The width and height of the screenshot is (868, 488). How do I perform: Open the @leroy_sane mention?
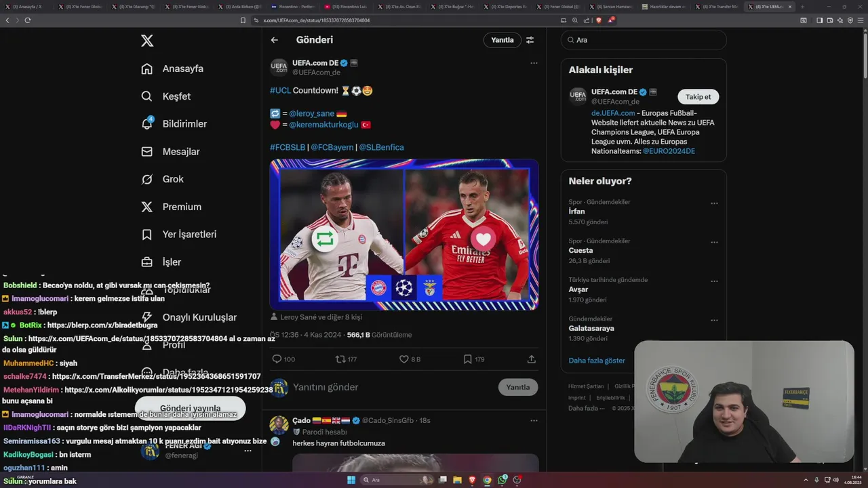coord(311,114)
